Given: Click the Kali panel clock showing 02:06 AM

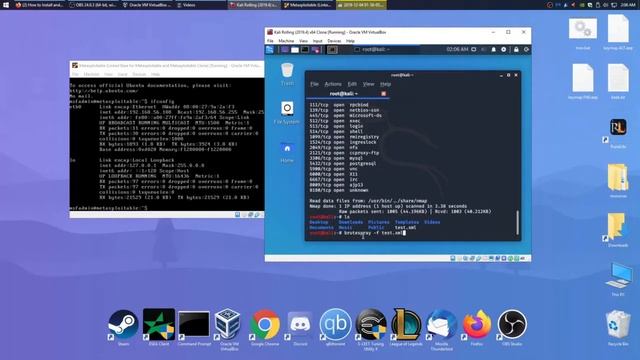Looking at the screenshot, I should point(457,49).
